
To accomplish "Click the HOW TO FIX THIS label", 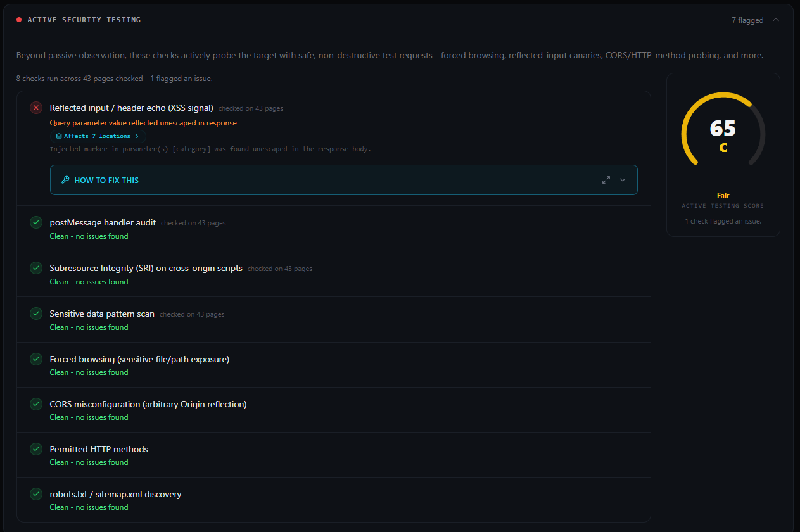I will (106, 180).
